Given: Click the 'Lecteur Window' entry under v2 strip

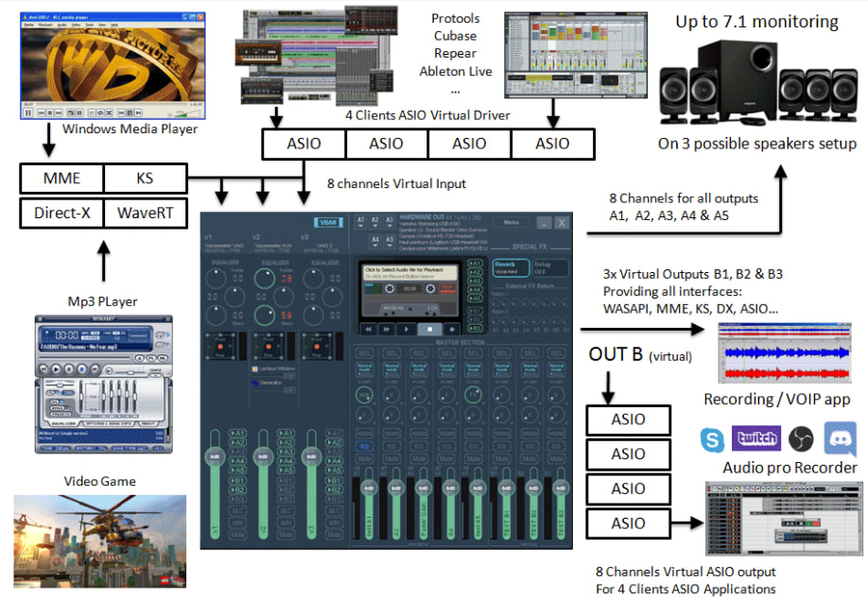Looking at the screenshot, I should click(273, 368).
